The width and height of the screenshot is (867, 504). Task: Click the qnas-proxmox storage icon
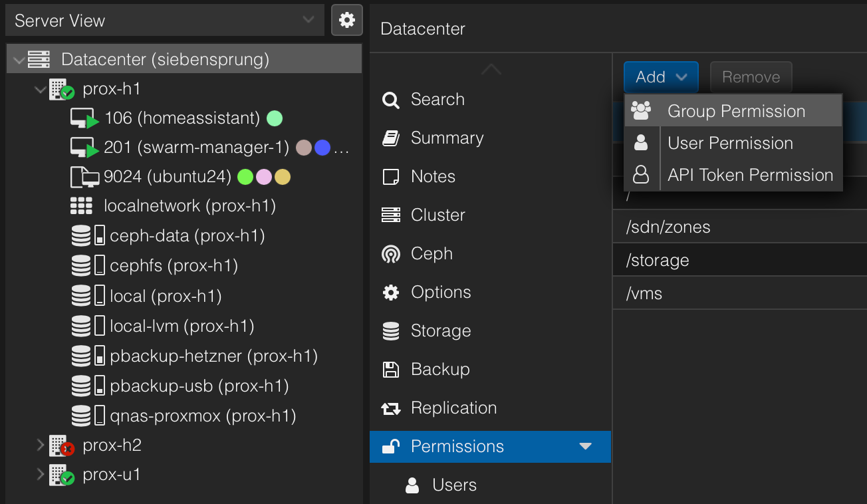point(88,416)
